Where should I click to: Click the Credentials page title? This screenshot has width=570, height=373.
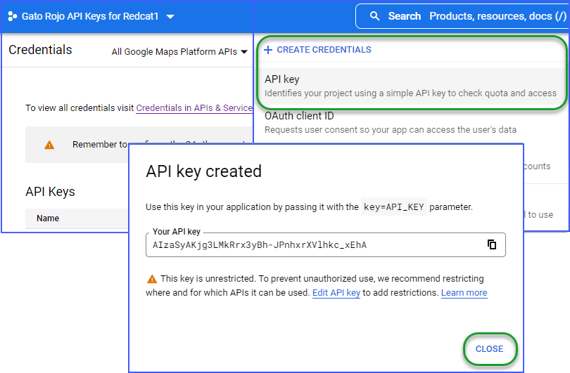coord(40,50)
